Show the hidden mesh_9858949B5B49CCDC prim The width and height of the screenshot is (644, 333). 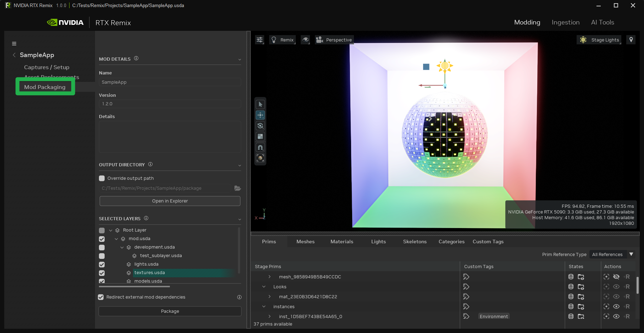[616, 277]
